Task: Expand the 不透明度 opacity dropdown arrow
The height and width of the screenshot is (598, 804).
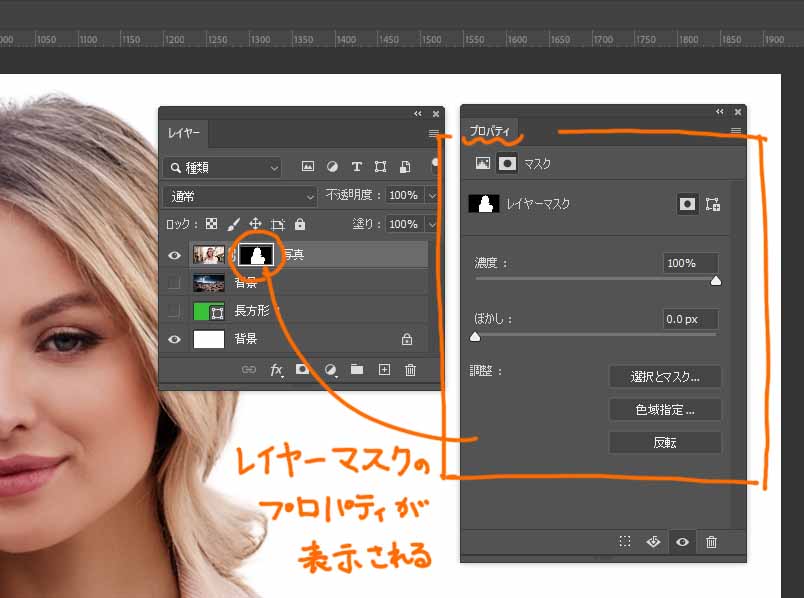Action: [x=432, y=196]
